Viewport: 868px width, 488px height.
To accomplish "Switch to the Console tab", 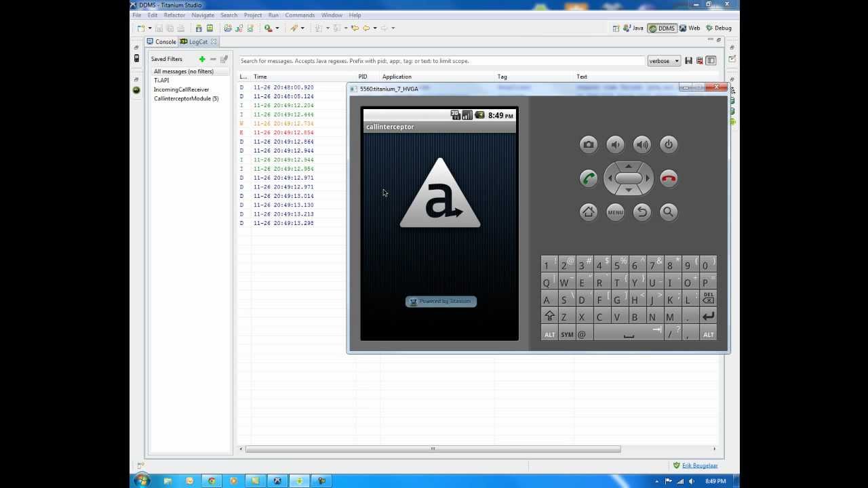I will [161, 41].
